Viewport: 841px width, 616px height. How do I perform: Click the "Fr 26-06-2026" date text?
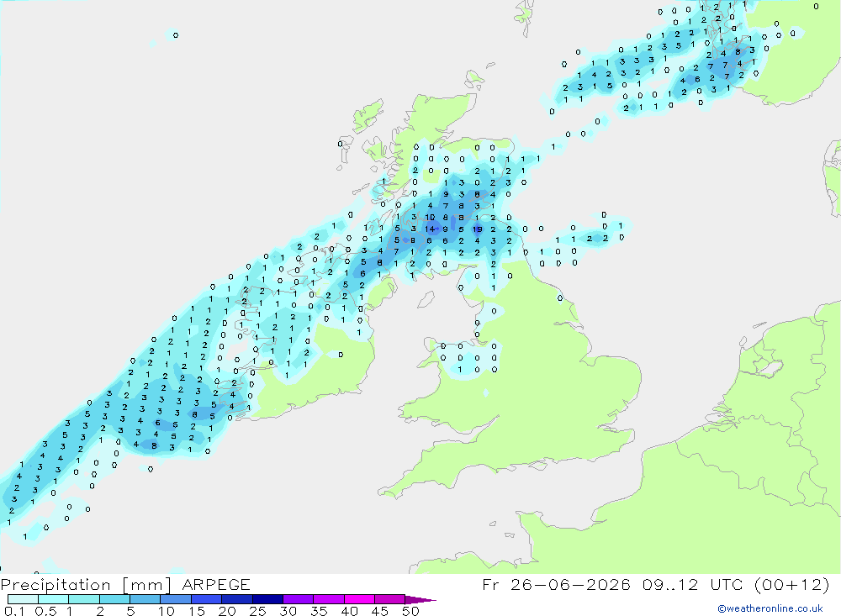[556, 584]
